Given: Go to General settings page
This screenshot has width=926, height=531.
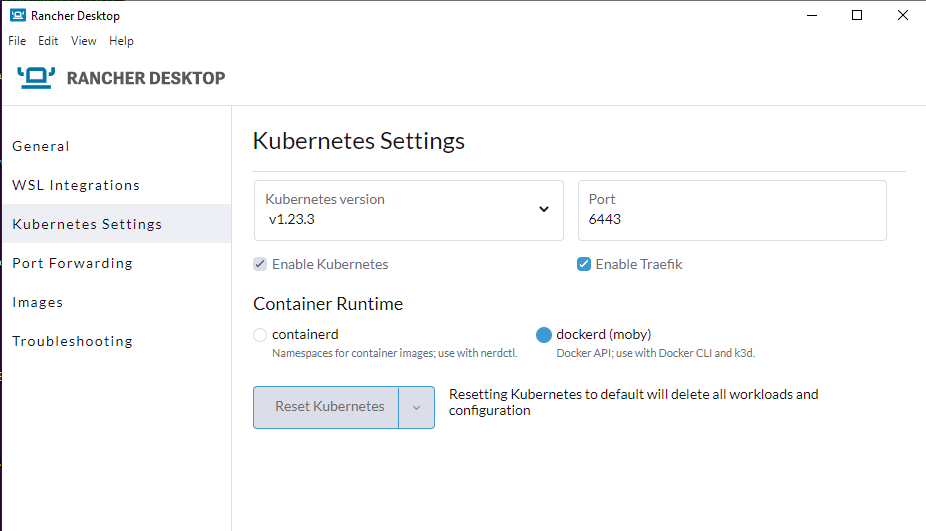Looking at the screenshot, I should [x=117, y=146].
